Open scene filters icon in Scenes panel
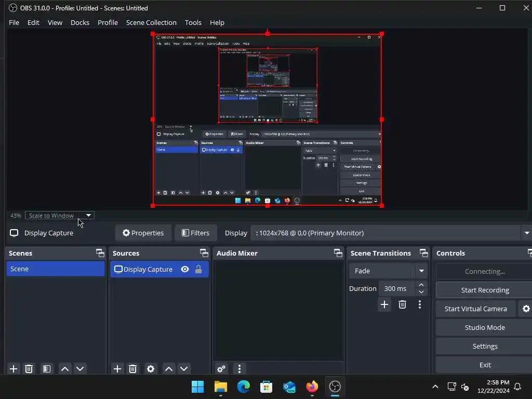The image size is (532, 399). (x=46, y=369)
